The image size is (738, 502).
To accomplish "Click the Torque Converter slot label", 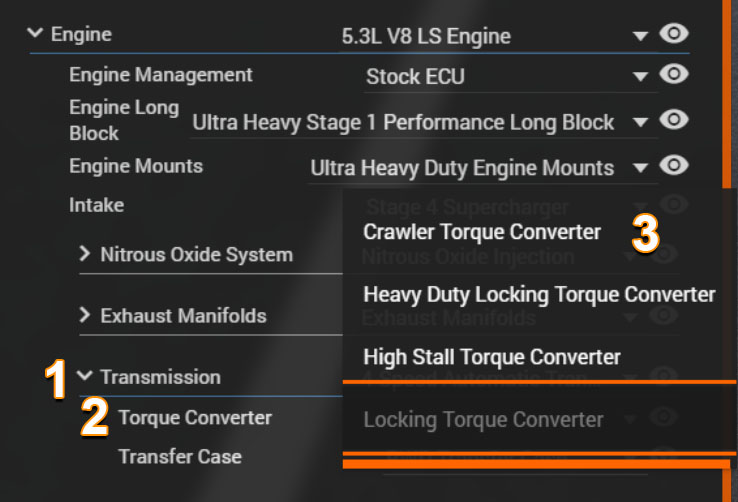I will [195, 418].
